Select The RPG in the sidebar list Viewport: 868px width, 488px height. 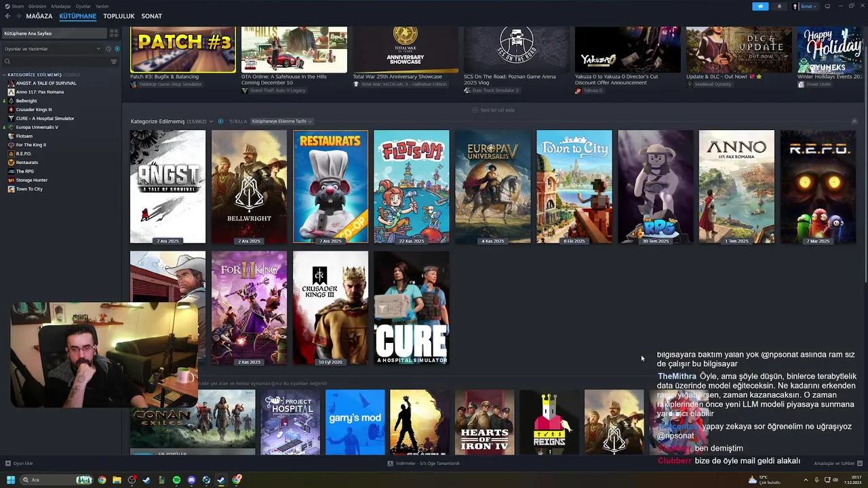point(24,171)
